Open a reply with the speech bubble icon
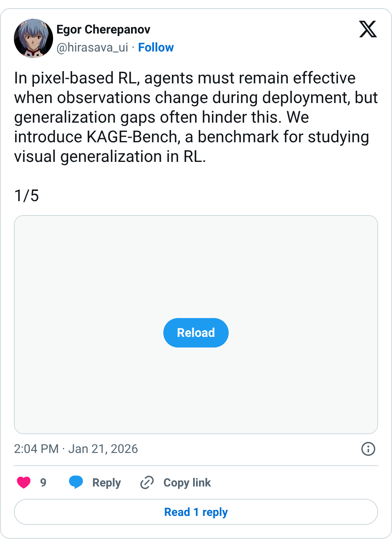Viewport: 392px width, 547px height. (76, 482)
